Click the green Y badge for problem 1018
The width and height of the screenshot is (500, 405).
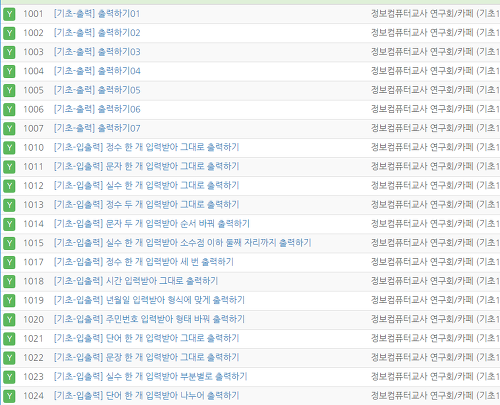point(9,281)
